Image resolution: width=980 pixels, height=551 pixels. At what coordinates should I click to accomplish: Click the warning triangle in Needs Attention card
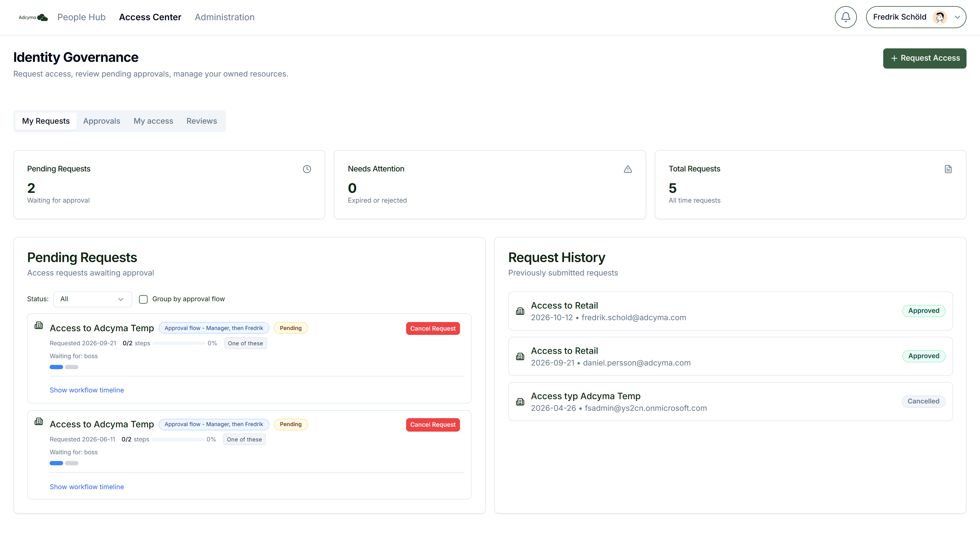(628, 169)
